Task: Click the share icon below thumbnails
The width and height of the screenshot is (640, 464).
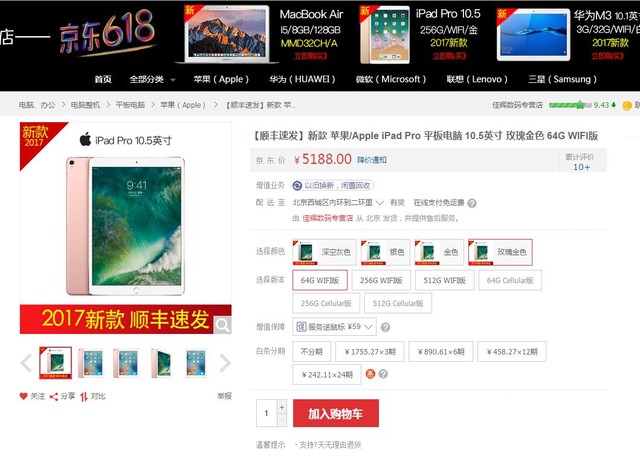Action: 53,397
